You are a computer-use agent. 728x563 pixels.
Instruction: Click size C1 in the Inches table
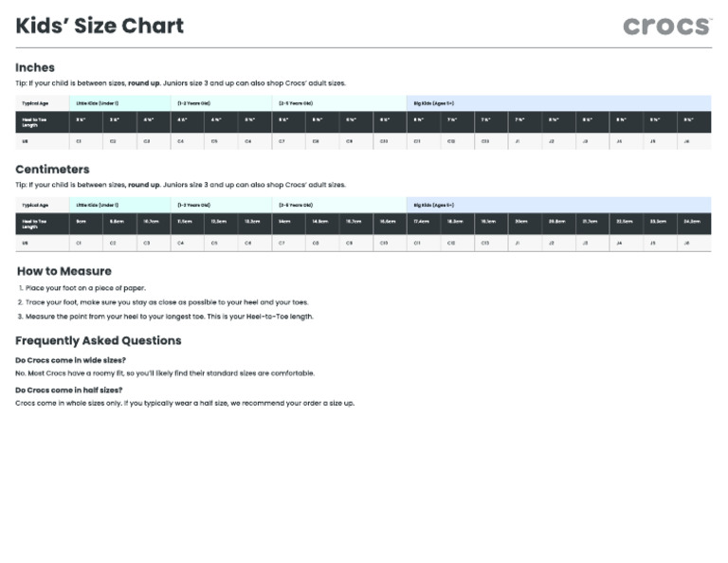point(80,141)
